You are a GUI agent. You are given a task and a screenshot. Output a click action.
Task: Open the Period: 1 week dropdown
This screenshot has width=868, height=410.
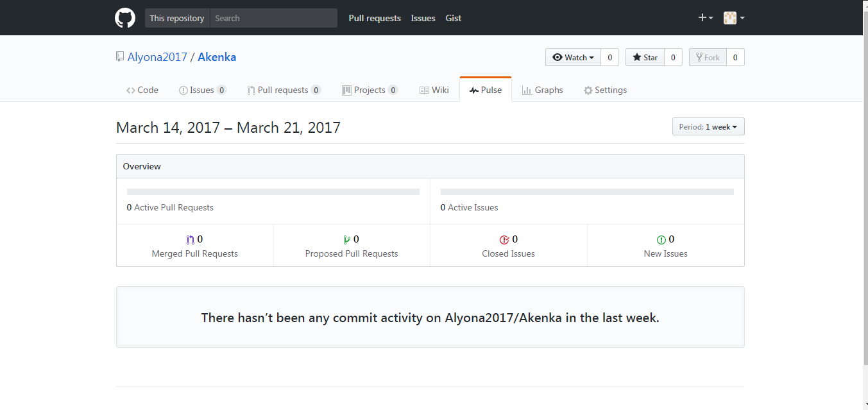(708, 126)
